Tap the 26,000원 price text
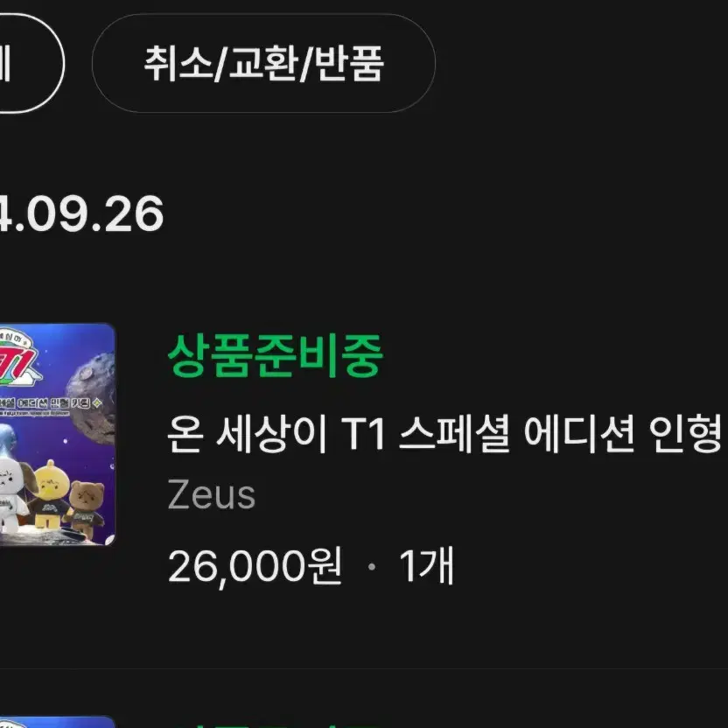 [255, 565]
